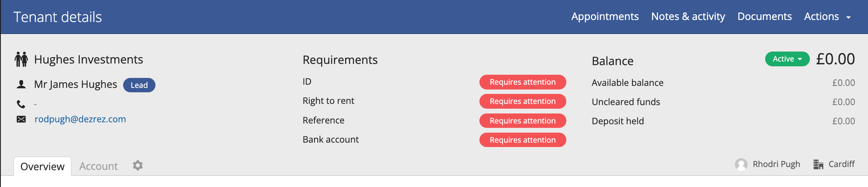
Task: Click the caret arrow beside Actions
Action: point(848,18)
